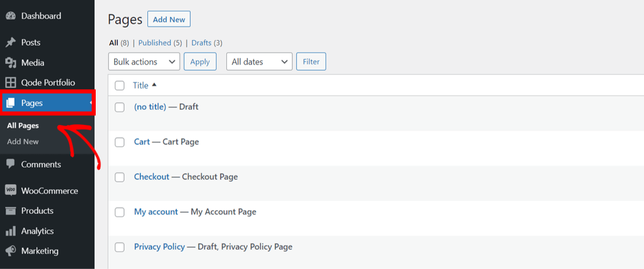Check the box for (no title) draft
644x269 pixels.
[120, 107]
